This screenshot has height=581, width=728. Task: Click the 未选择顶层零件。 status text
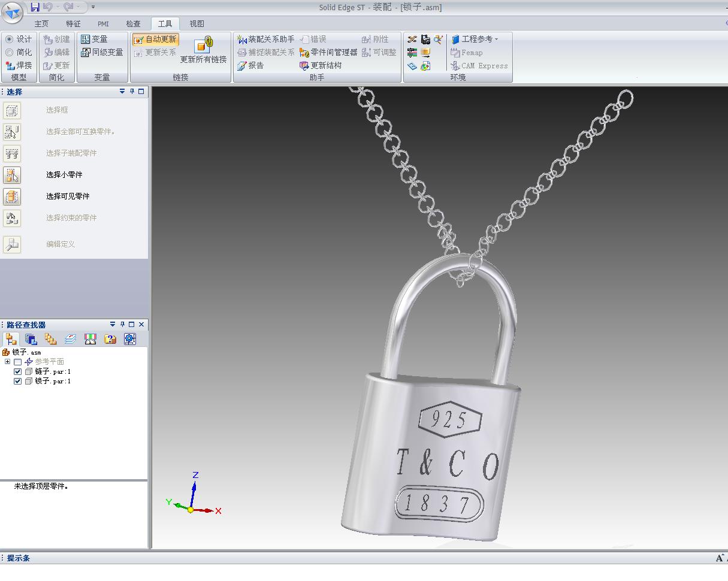[41, 486]
